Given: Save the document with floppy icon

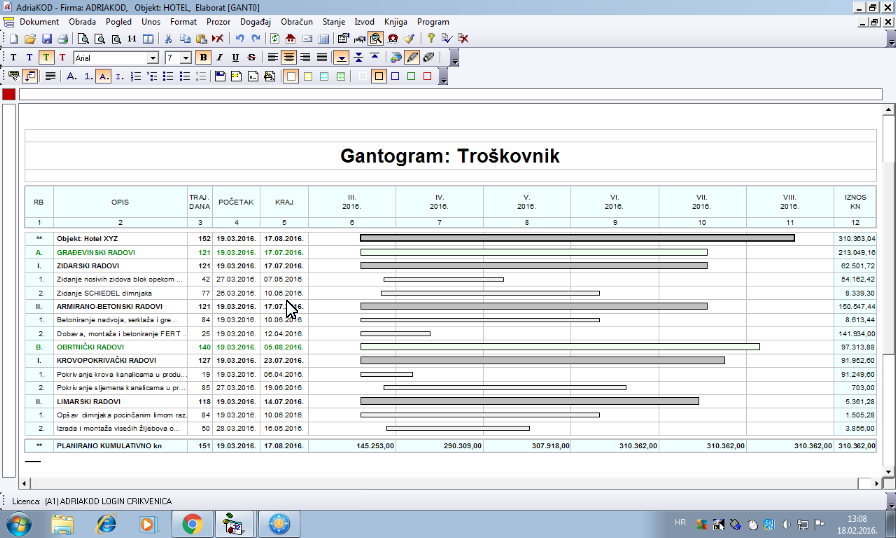Looking at the screenshot, I should (47, 39).
